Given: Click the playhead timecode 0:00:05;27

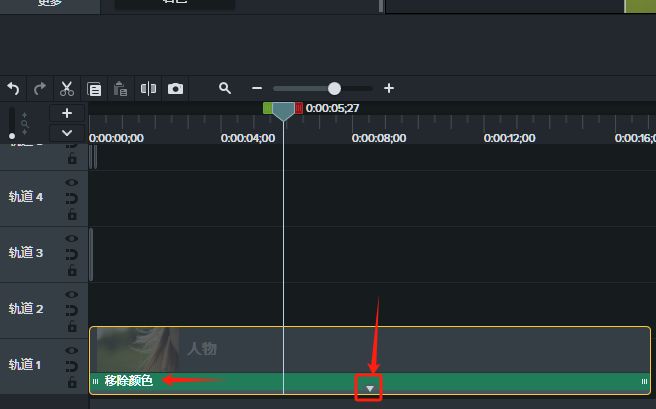Looking at the screenshot, I should click(333, 108).
